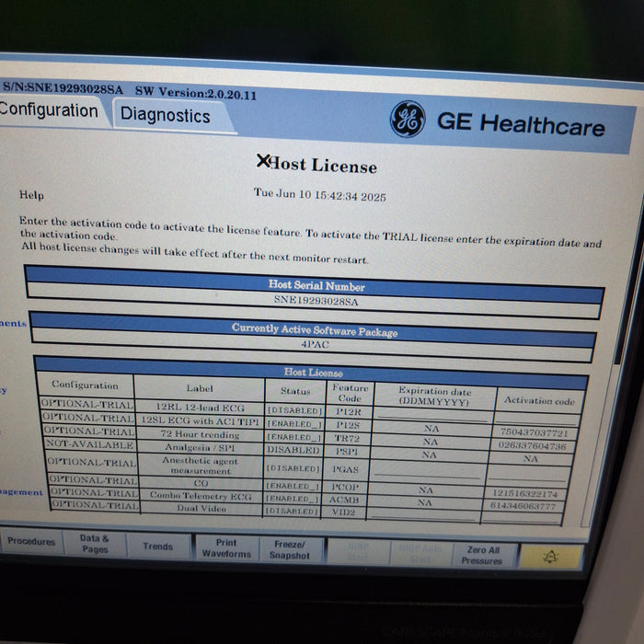Click the NOT-AVAILABLE configuration cell
The width and height of the screenshot is (644, 644).
(x=89, y=444)
